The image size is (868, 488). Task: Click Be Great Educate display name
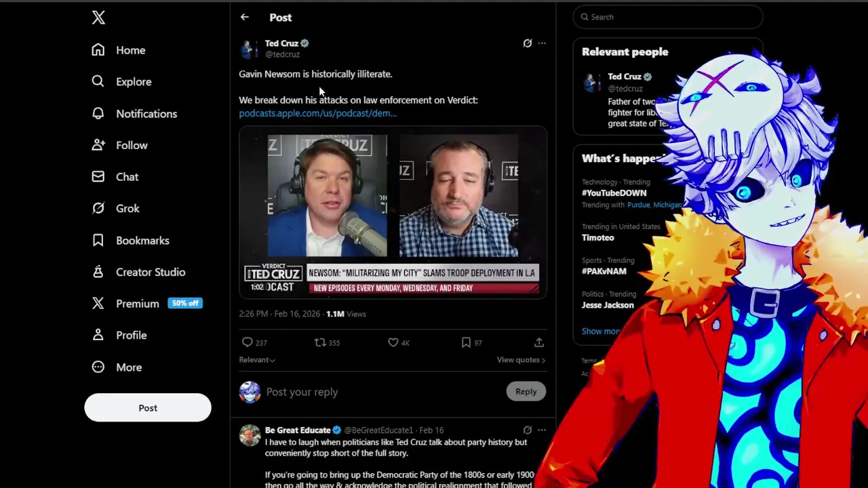(298, 430)
